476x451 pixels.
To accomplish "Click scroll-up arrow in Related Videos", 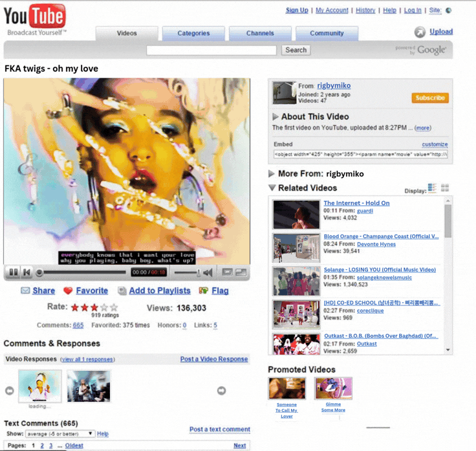I will pyautogui.click(x=448, y=201).
